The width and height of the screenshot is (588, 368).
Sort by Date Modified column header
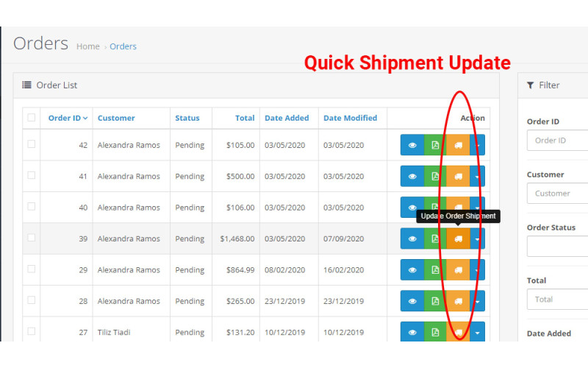(x=350, y=118)
